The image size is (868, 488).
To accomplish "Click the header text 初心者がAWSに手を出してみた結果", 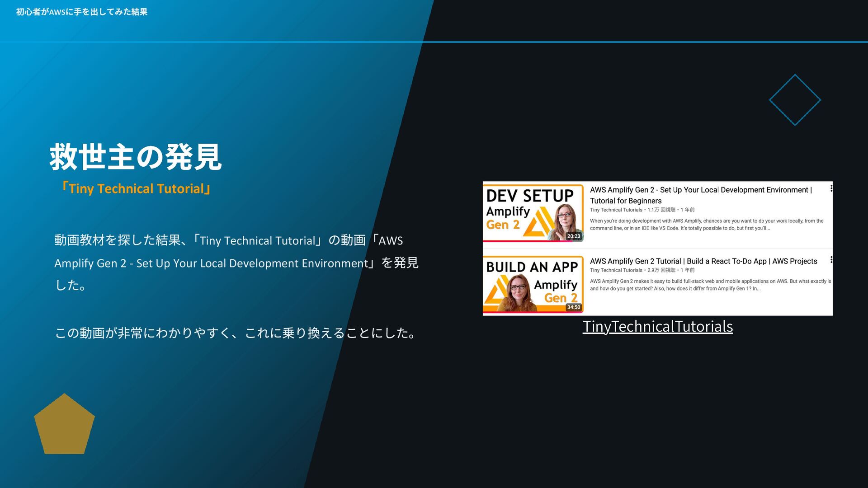I will pyautogui.click(x=82, y=12).
